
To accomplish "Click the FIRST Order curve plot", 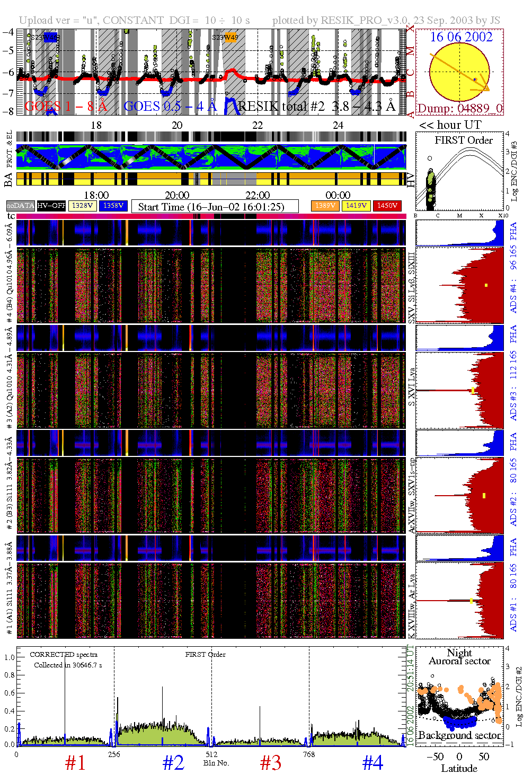I will coord(459,171).
